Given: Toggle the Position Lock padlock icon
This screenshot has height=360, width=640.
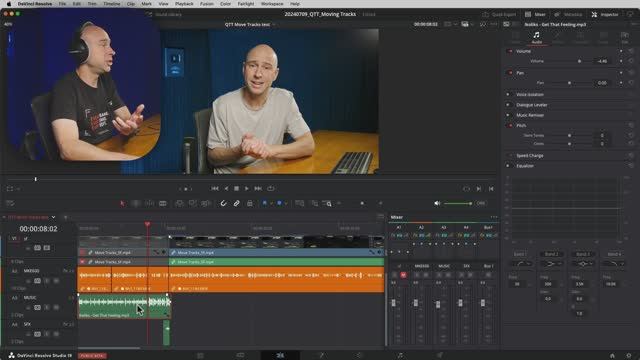Looking at the screenshot, I should [250, 203].
